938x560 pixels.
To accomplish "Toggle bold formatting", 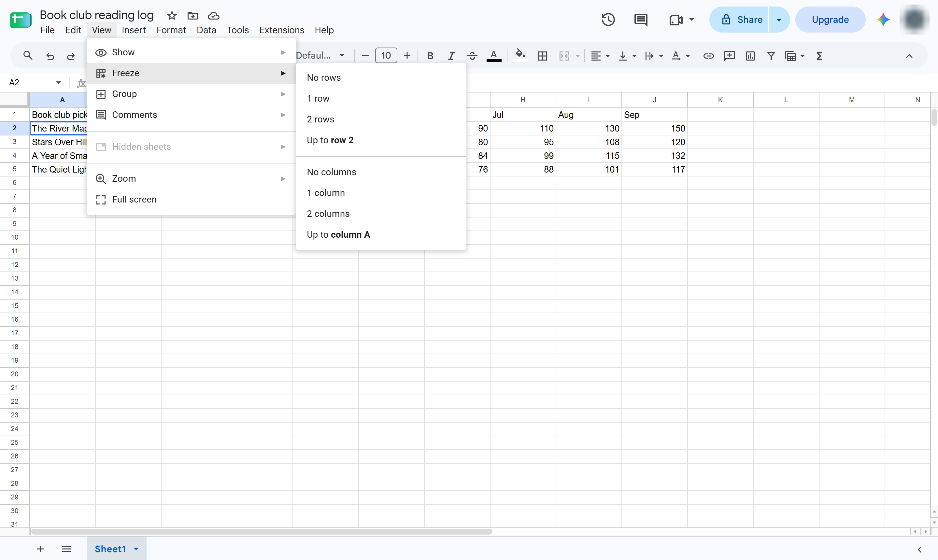I will (x=430, y=56).
